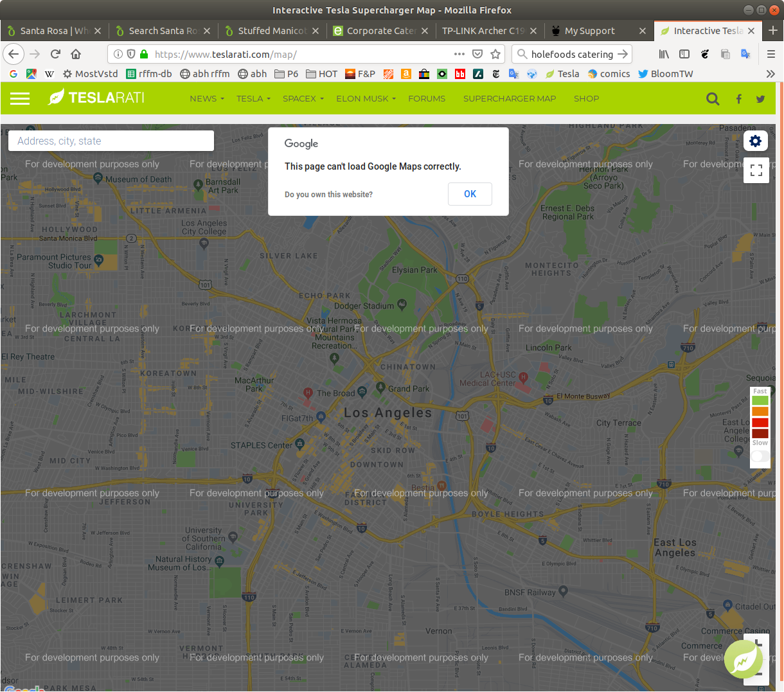The image size is (784, 692).
Task: Save page to Pocket
Action: (x=477, y=54)
